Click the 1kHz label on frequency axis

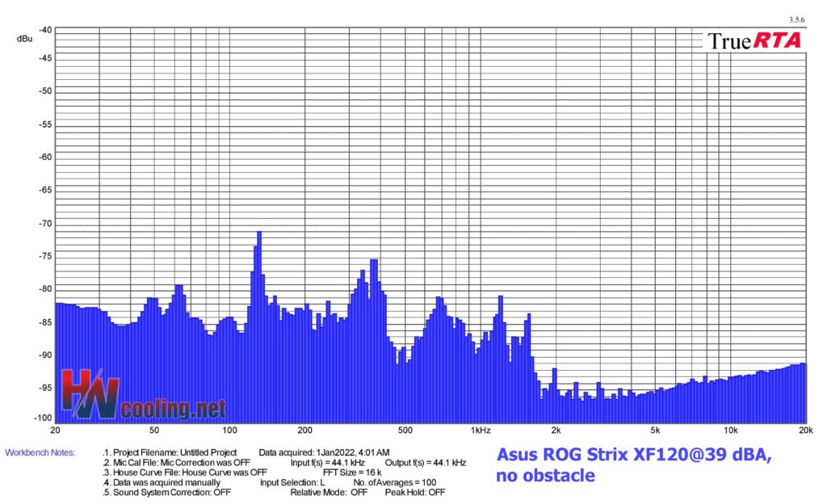[481, 430]
